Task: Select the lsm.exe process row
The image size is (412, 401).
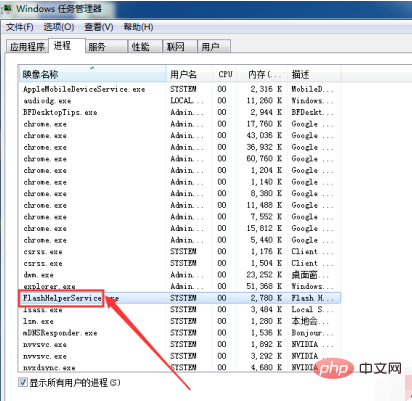Action: [179, 321]
